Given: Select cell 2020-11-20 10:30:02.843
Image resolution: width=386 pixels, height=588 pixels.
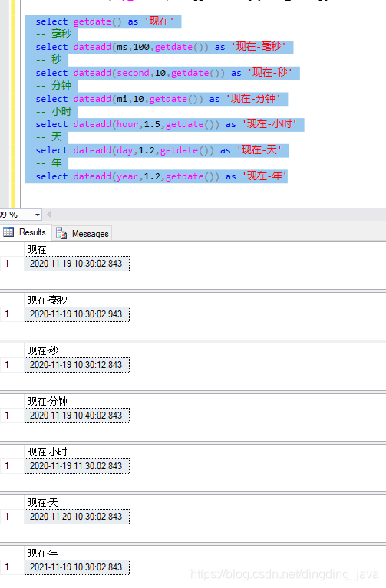Looking at the screenshot, I should point(77,517).
